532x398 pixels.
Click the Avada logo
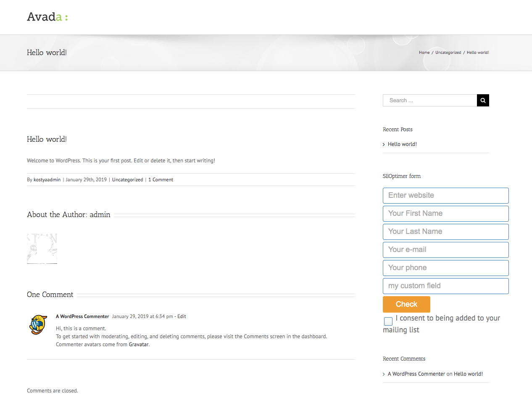point(47,17)
